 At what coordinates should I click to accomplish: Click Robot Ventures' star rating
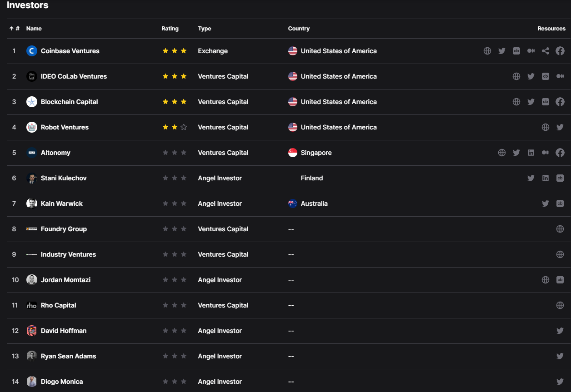pos(175,127)
